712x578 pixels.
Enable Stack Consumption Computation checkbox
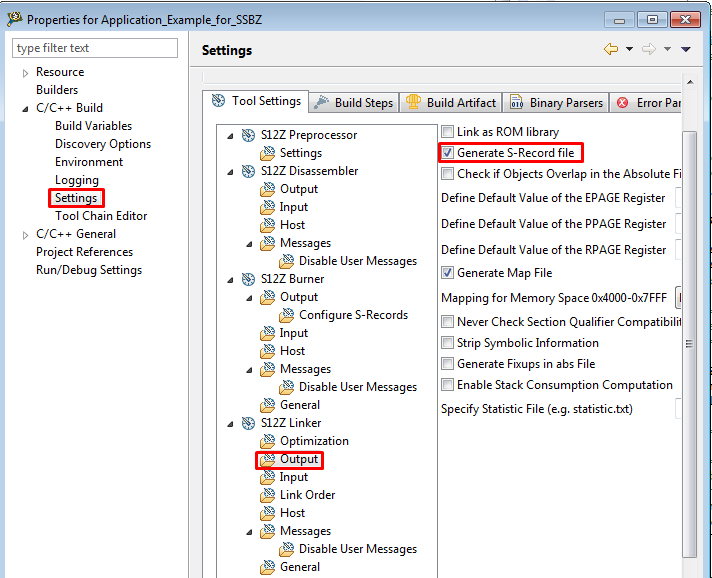tap(447, 385)
